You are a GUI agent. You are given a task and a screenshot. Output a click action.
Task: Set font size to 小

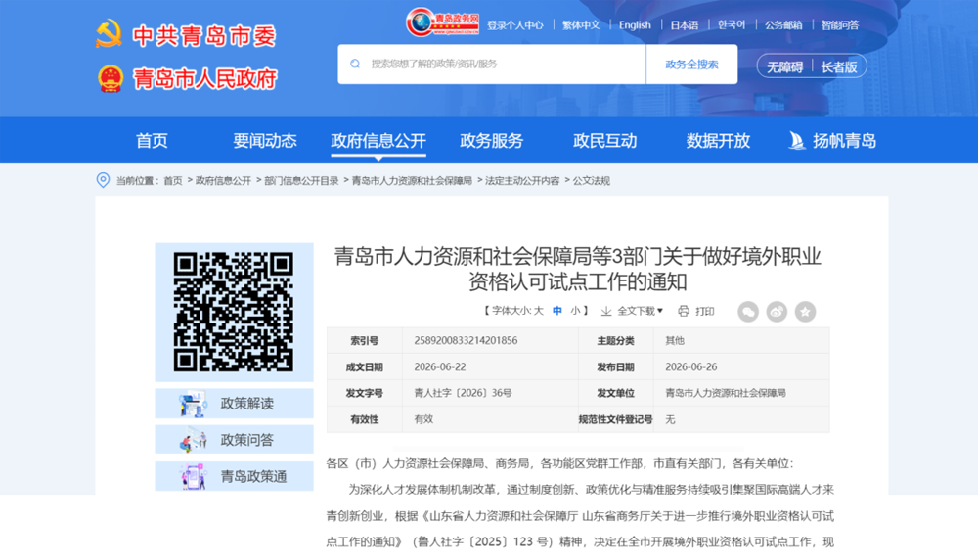click(x=575, y=311)
